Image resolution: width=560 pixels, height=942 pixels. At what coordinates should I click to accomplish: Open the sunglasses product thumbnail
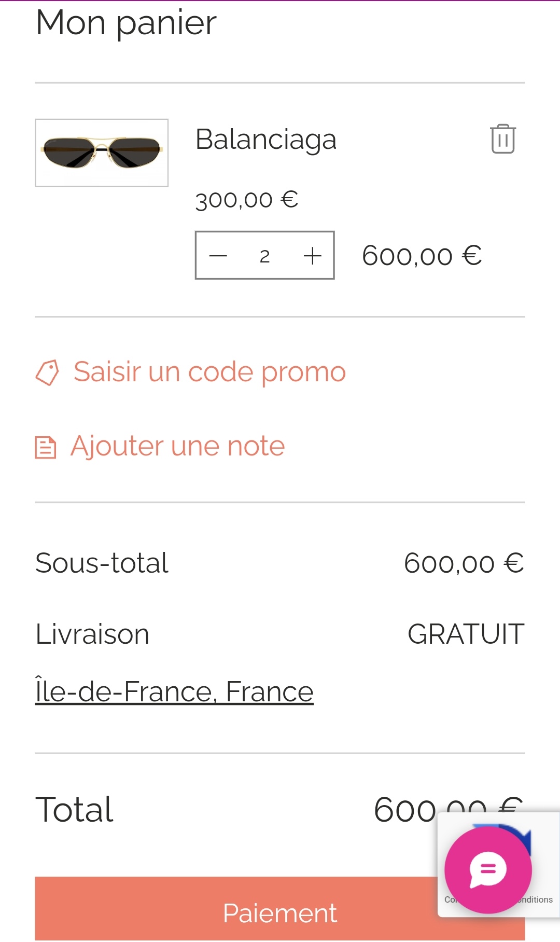[102, 153]
